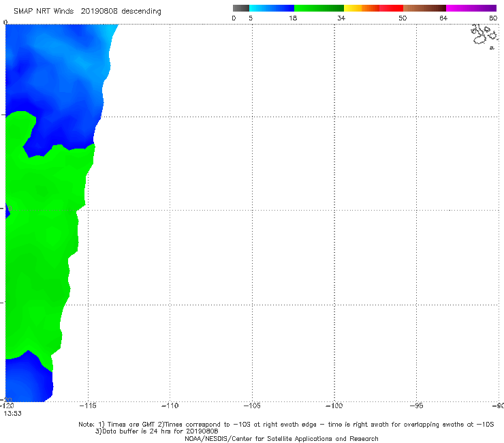The image size is (504, 443).
Task: Click the color bar label "34"
Action: [341, 18]
